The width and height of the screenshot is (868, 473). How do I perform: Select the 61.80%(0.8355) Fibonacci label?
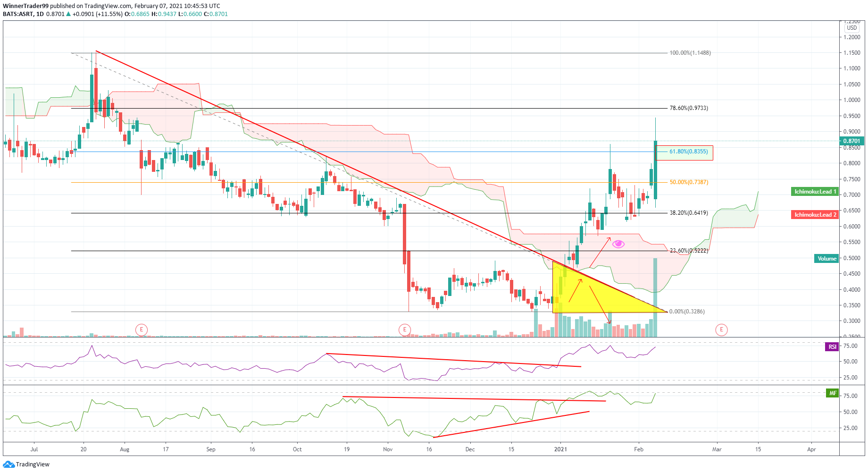[689, 152]
